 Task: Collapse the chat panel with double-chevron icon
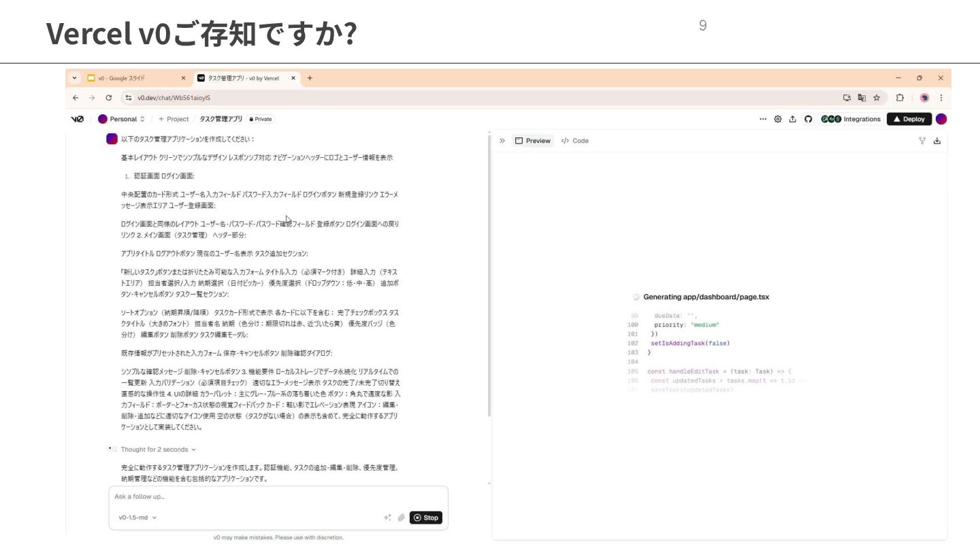(502, 141)
